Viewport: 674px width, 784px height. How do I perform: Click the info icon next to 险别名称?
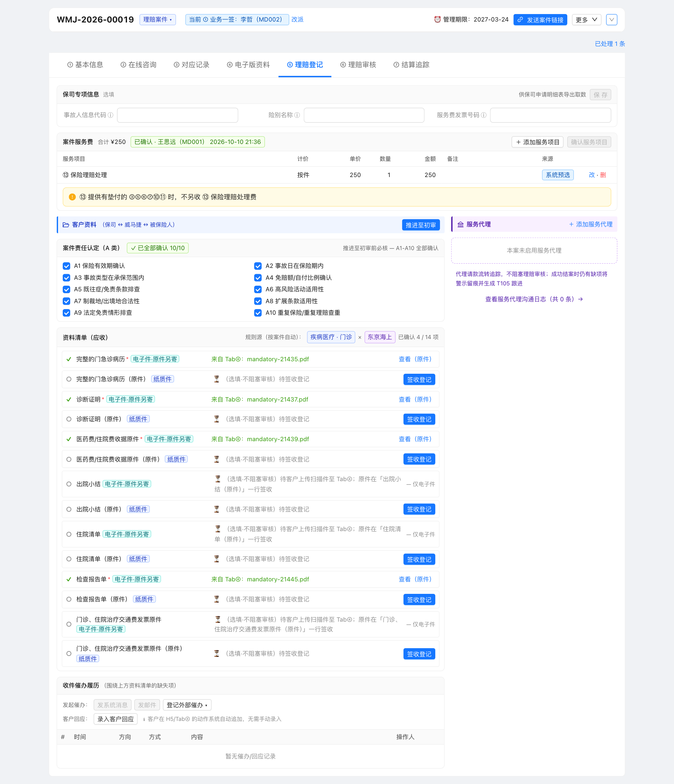point(297,115)
